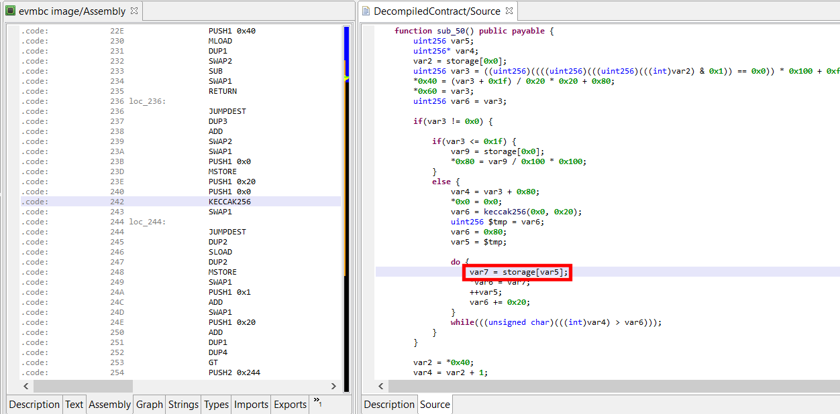Click the blue segment in the overview bar
The height and width of the screenshot is (414, 840).
(x=346, y=51)
